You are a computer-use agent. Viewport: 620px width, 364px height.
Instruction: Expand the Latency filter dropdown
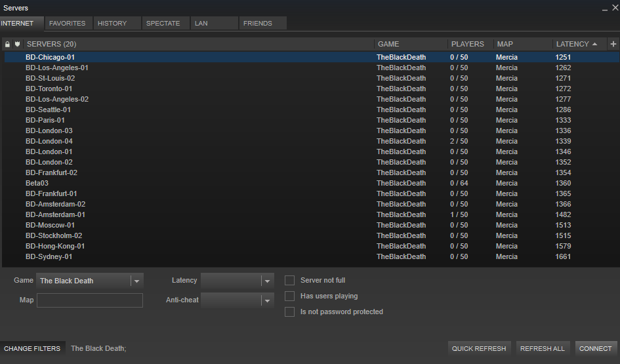267,281
